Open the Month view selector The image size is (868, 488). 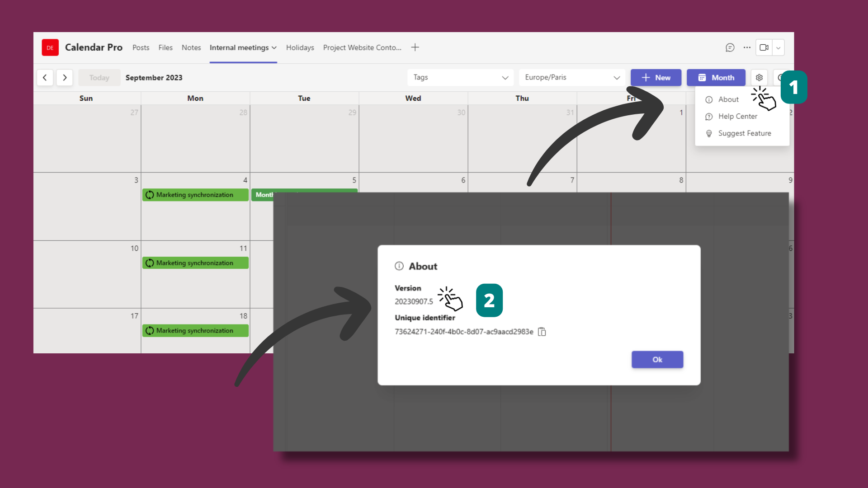coord(716,78)
